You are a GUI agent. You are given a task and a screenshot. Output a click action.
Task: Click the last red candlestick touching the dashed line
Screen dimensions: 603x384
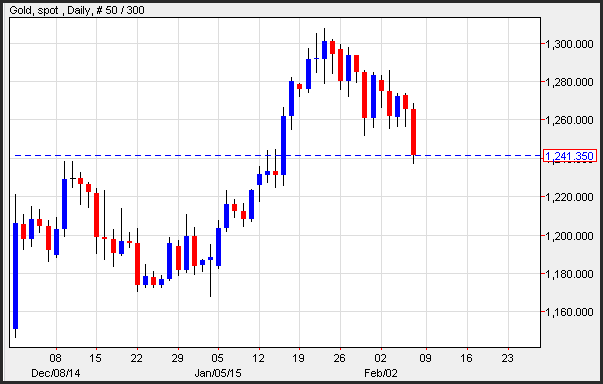click(414, 132)
